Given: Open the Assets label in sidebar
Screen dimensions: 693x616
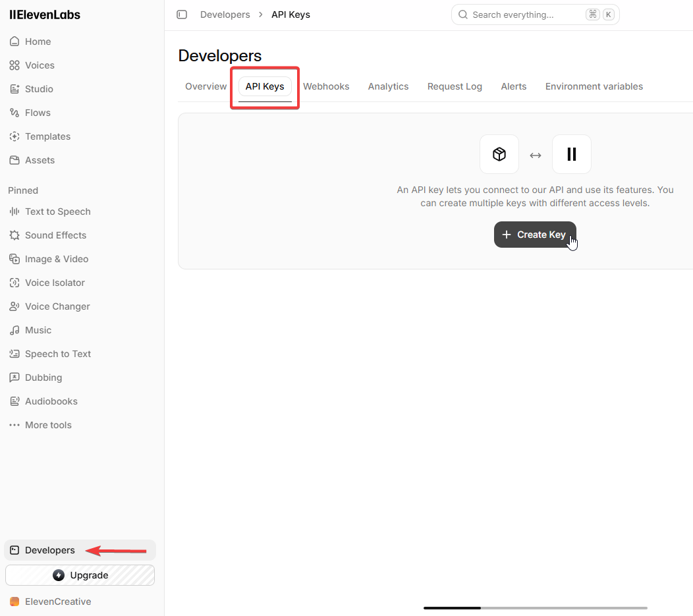Looking at the screenshot, I should 40,160.
